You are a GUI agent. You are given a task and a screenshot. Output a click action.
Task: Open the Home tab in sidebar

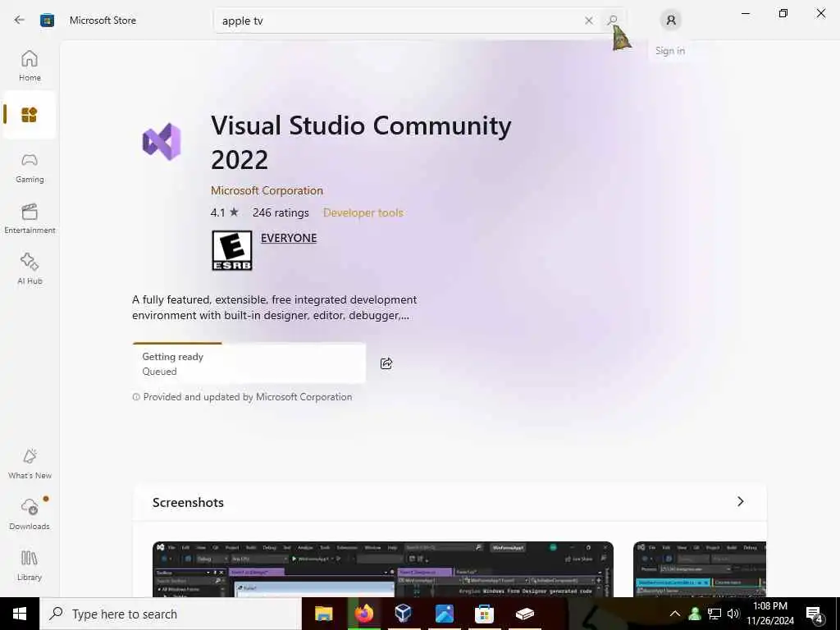click(30, 66)
